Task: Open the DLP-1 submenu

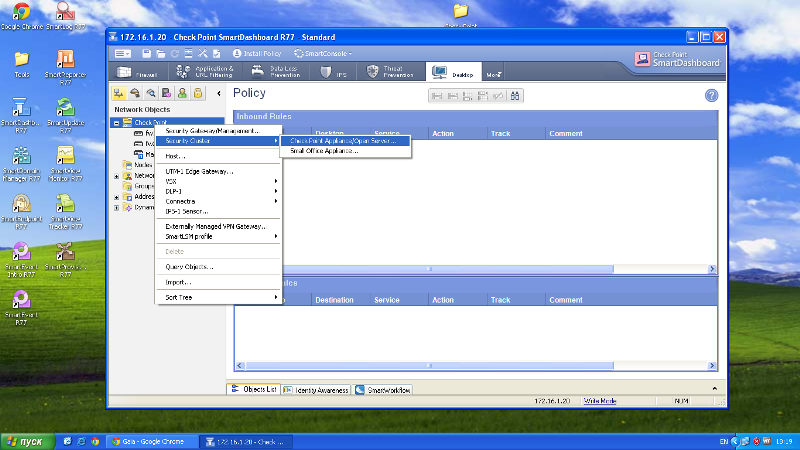Action: point(218,191)
